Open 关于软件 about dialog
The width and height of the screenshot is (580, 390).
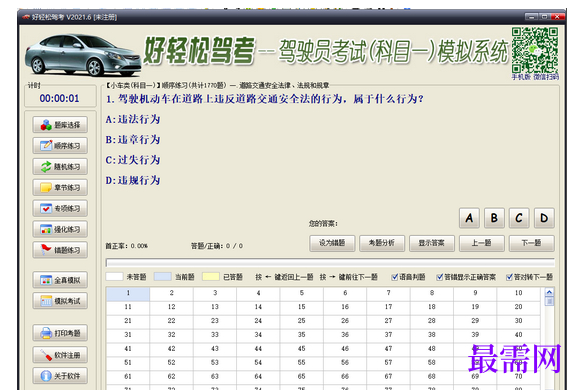(x=60, y=376)
